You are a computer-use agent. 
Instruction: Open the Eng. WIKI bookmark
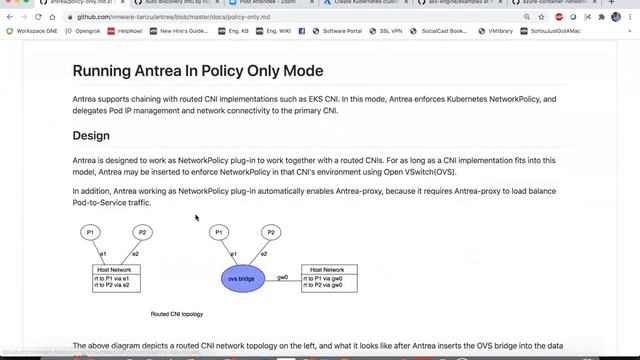[273, 31]
